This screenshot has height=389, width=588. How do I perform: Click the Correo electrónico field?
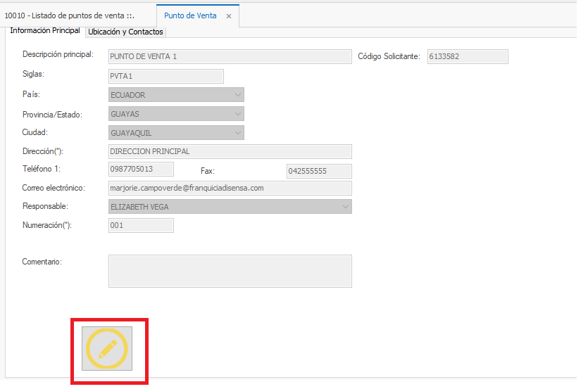pyautogui.click(x=230, y=188)
